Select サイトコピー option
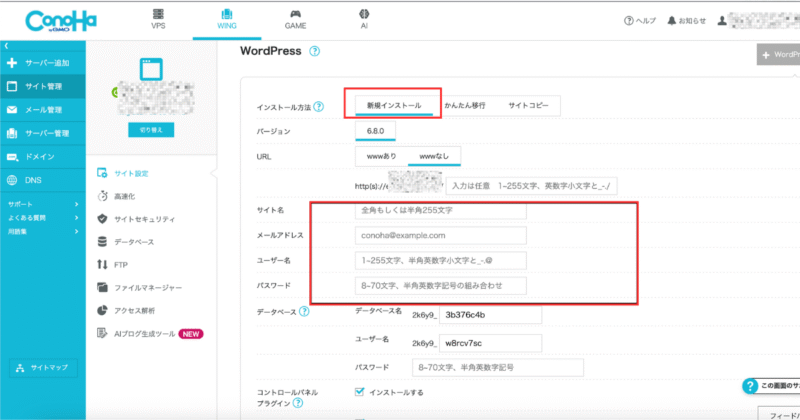The height and width of the screenshot is (420, 800). (x=528, y=106)
